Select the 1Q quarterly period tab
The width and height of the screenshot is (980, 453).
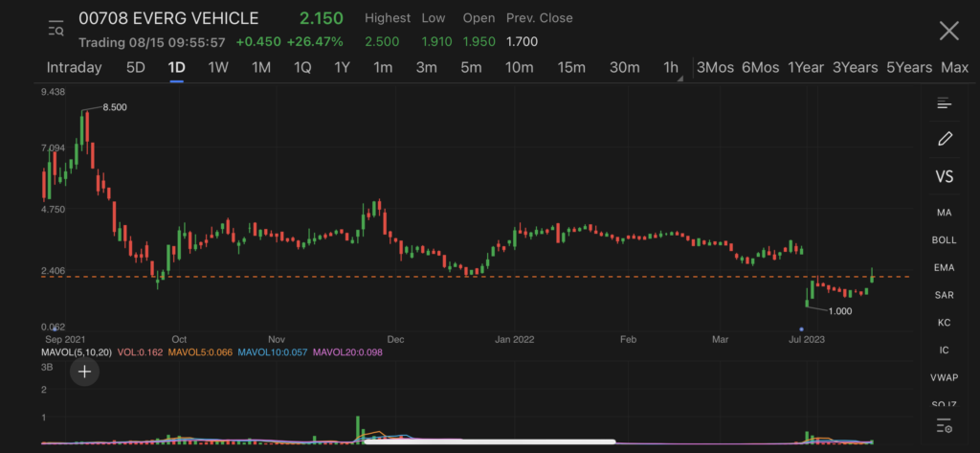302,68
